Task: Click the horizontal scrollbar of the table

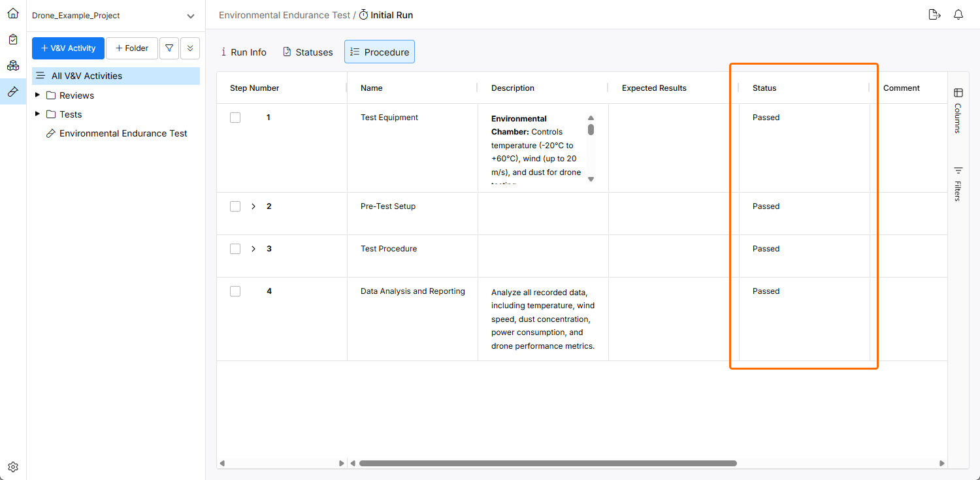Action: [547, 463]
